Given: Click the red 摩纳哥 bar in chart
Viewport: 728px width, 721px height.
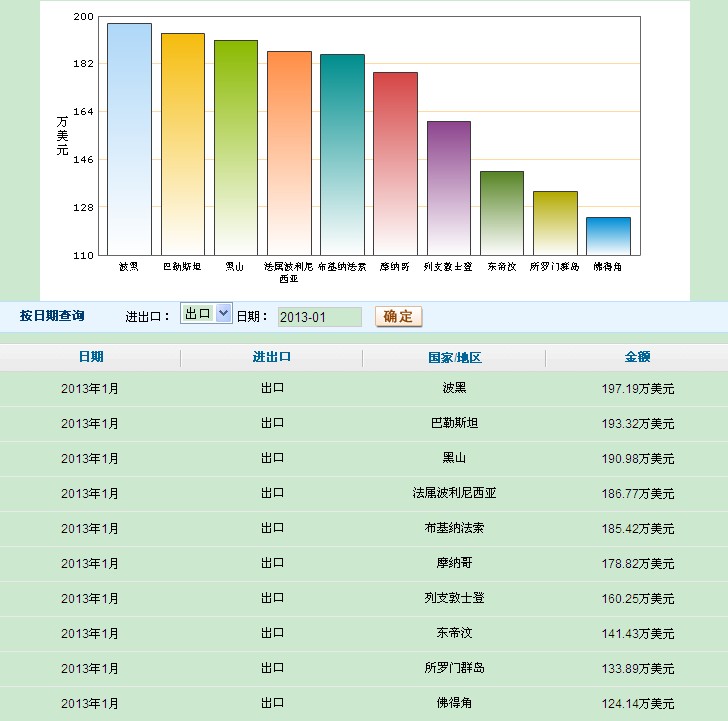Looking at the screenshot, I should [x=395, y=164].
